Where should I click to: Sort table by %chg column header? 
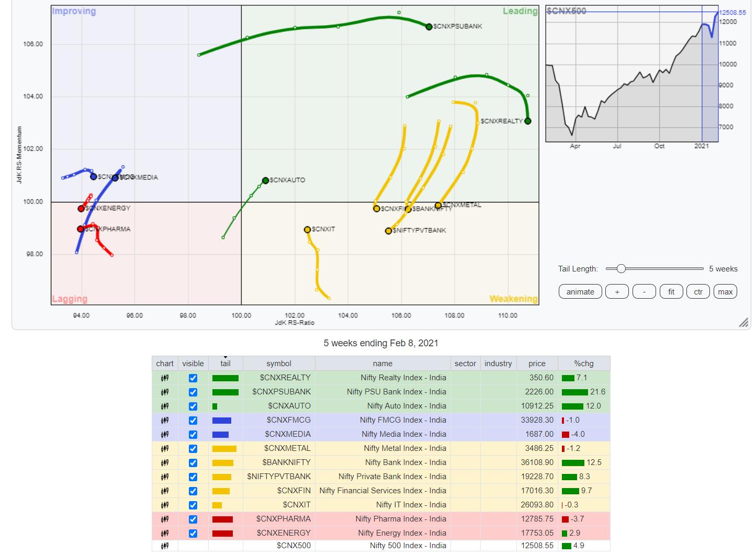pyautogui.click(x=583, y=364)
